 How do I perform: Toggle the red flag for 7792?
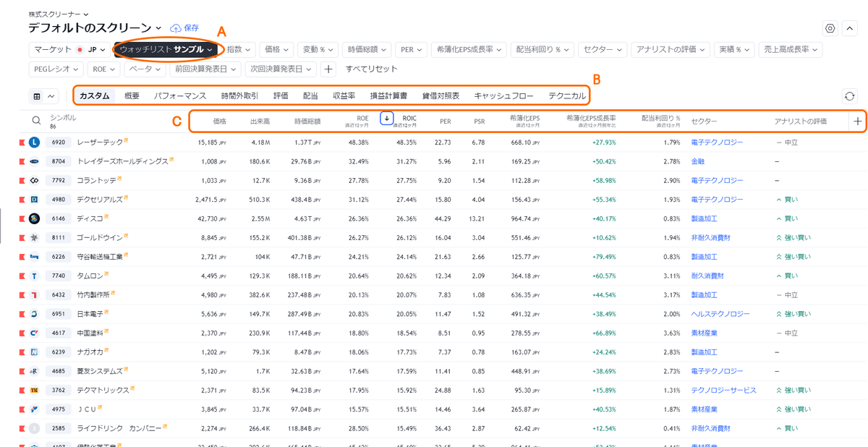(21, 180)
